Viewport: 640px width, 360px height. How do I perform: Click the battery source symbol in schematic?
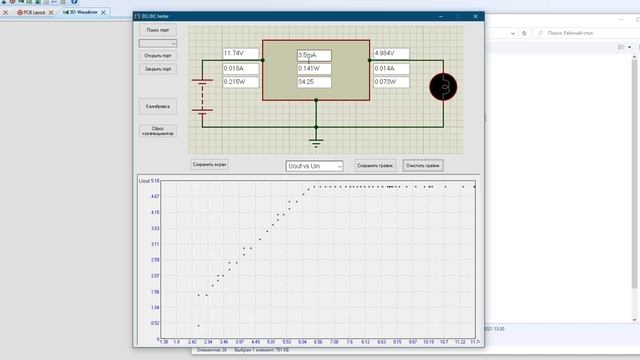(202, 96)
